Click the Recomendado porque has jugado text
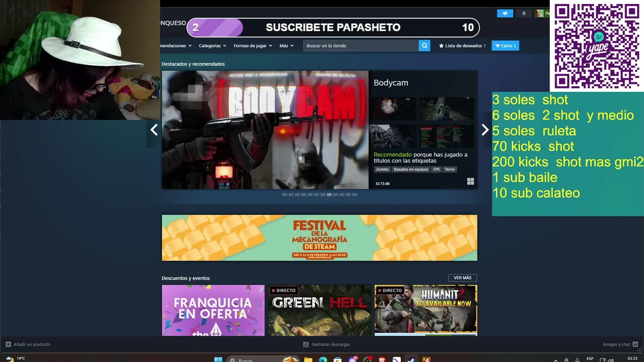 coord(421,157)
